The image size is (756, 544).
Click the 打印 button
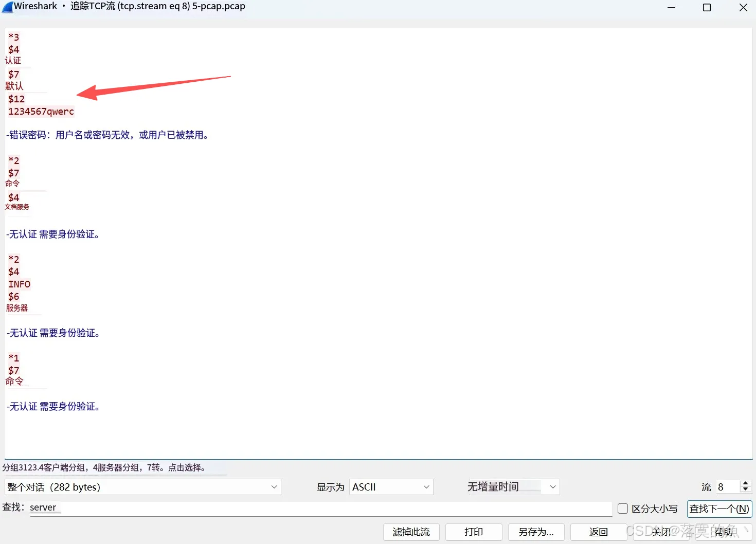coord(473,532)
